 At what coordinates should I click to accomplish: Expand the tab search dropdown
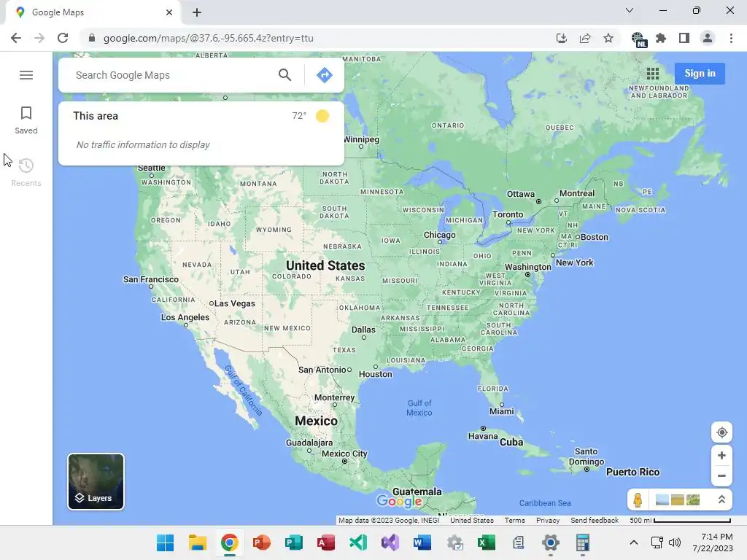click(x=630, y=10)
